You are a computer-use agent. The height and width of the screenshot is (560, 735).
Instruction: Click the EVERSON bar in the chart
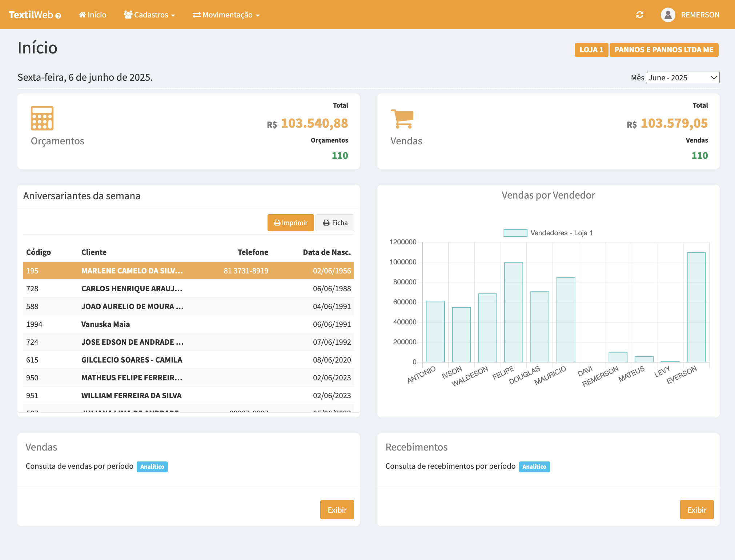point(696,307)
